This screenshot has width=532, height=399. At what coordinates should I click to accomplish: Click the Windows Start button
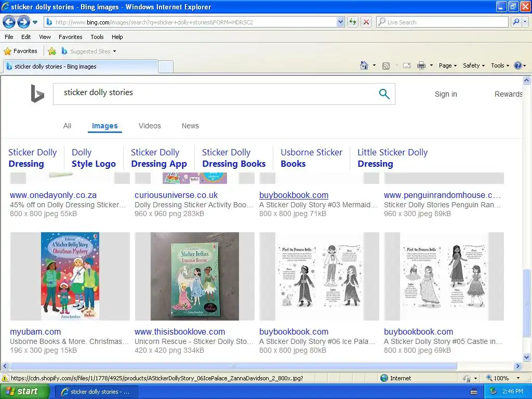point(24,392)
